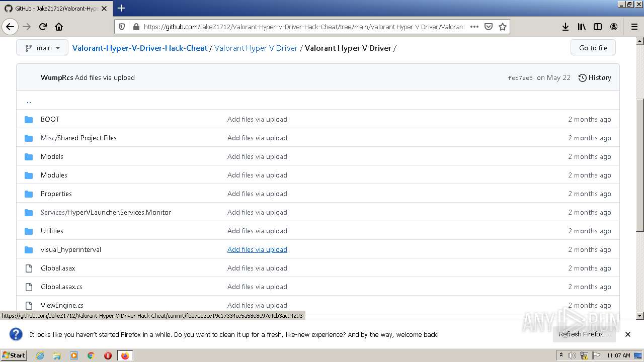The width and height of the screenshot is (644, 362).
Task: Click the Properties folder icon
Action: pos(29,194)
